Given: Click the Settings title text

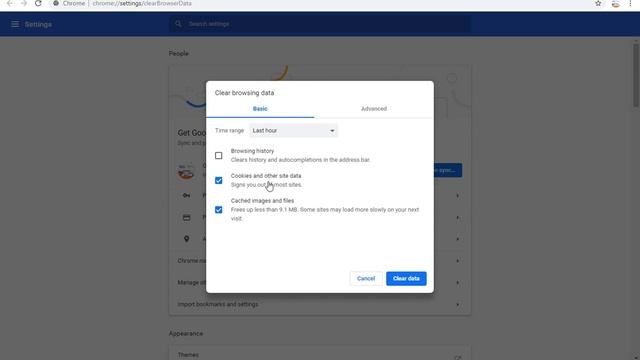Looking at the screenshot, I should [38, 24].
